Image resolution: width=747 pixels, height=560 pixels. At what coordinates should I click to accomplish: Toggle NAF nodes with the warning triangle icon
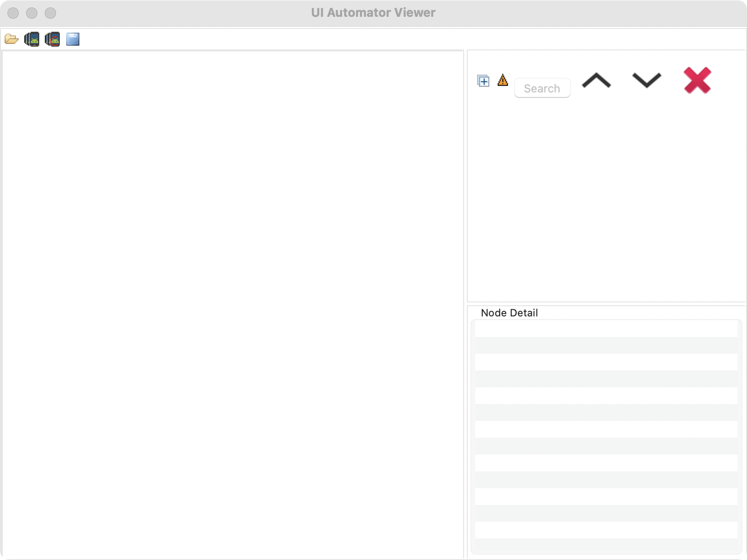pyautogui.click(x=503, y=80)
